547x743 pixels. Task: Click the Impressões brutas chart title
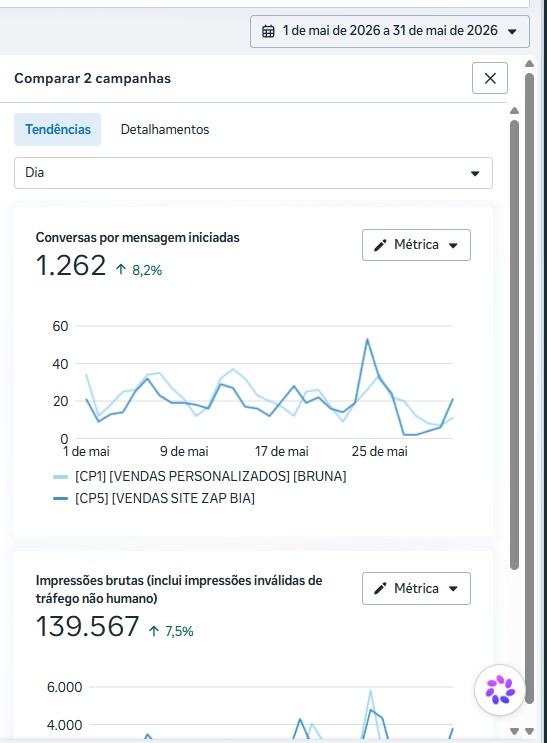pyautogui.click(x=179, y=589)
